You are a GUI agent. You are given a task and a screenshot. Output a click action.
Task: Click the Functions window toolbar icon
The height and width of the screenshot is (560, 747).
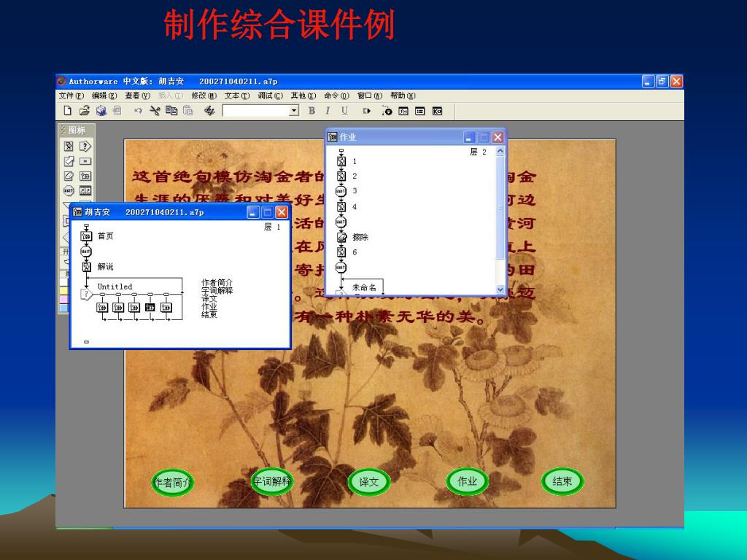(x=403, y=111)
